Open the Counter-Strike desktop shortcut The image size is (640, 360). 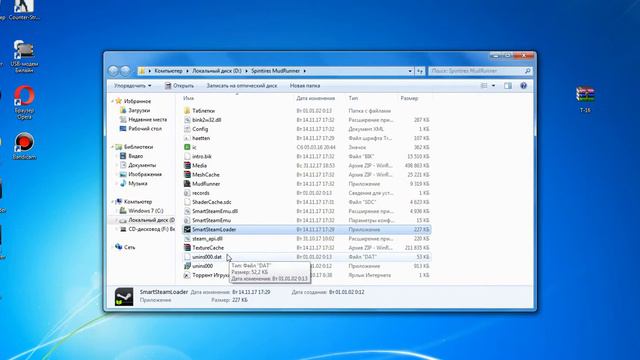click(x=24, y=10)
